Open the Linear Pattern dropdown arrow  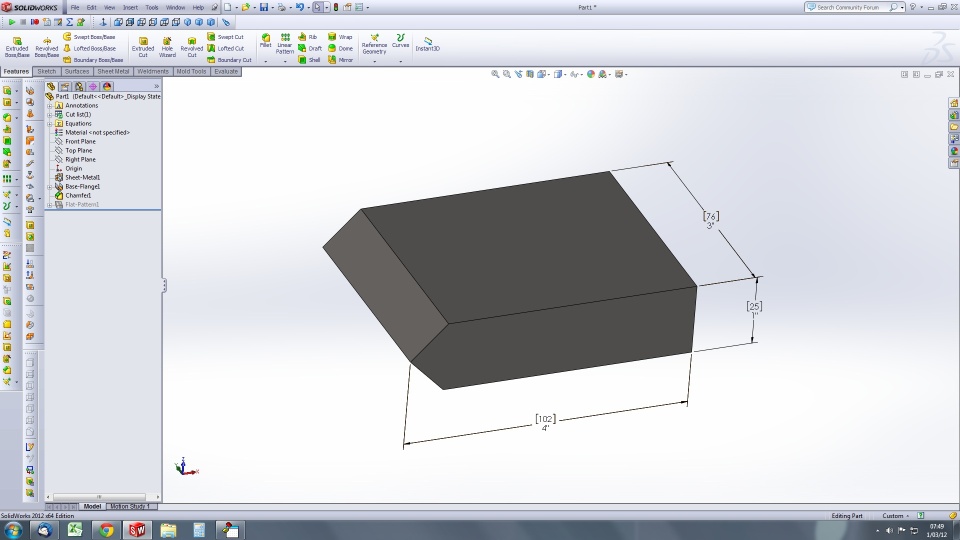(x=285, y=61)
